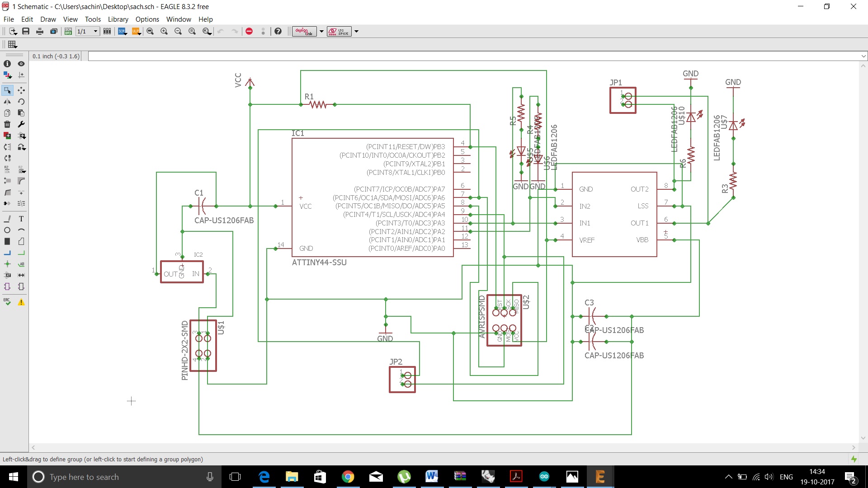This screenshot has height=488, width=868.
Task: Click the Windows search box
Action: pyautogui.click(x=124, y=477)
